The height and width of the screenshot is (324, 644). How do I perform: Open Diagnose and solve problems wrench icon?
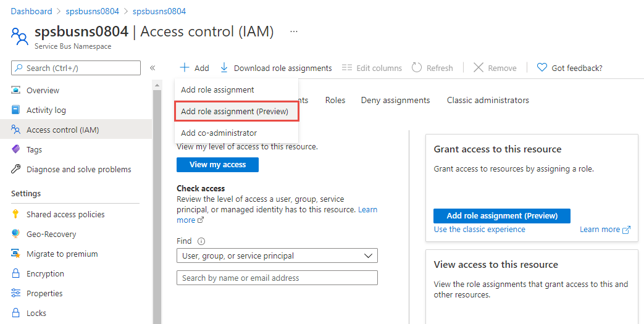click(16, 169)
